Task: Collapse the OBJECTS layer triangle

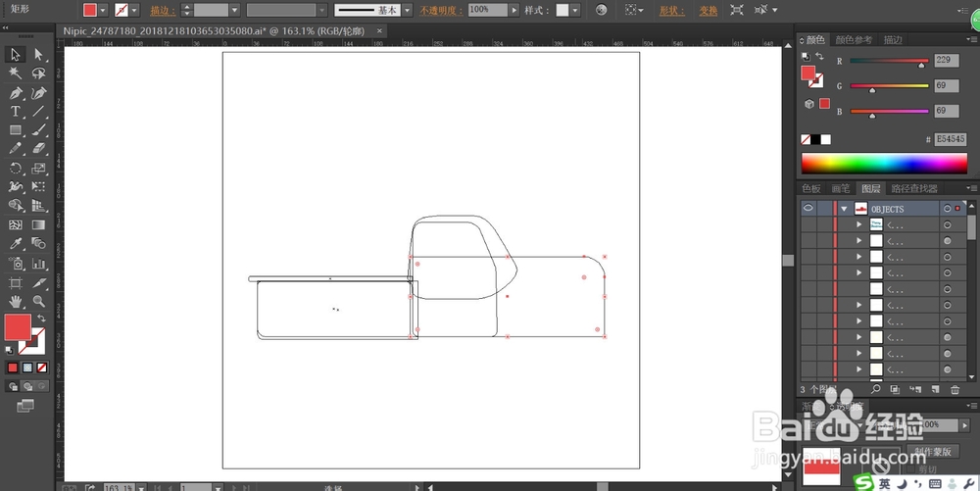Action: pyautogui.click(x=845, y=209)
